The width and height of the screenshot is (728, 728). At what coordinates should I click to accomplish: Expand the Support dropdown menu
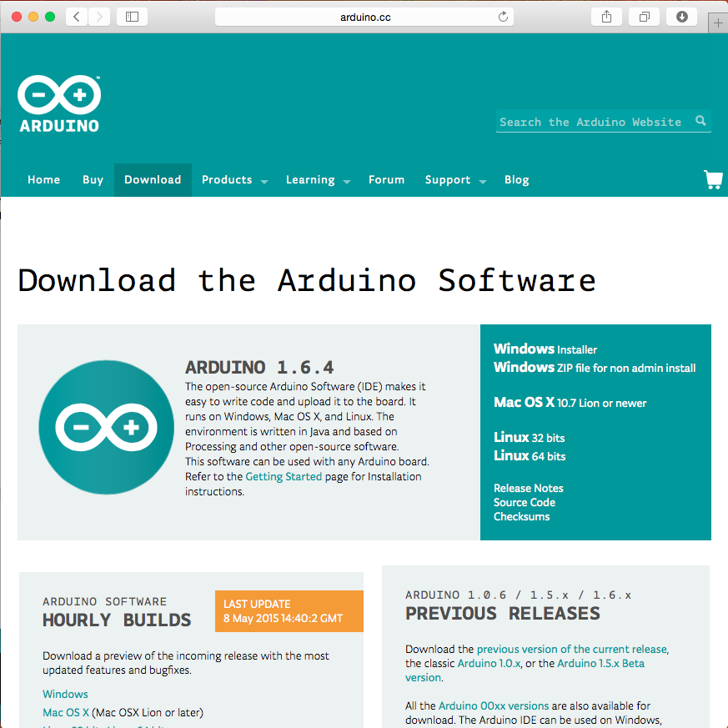click(x=455, y=180)
